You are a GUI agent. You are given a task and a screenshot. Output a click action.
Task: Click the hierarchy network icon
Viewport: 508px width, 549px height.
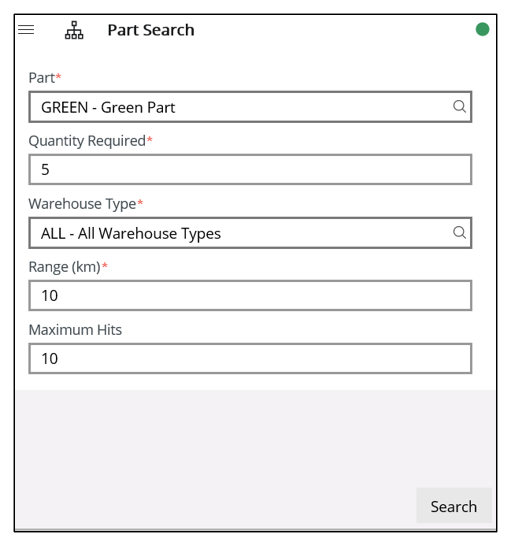(74, 30)
